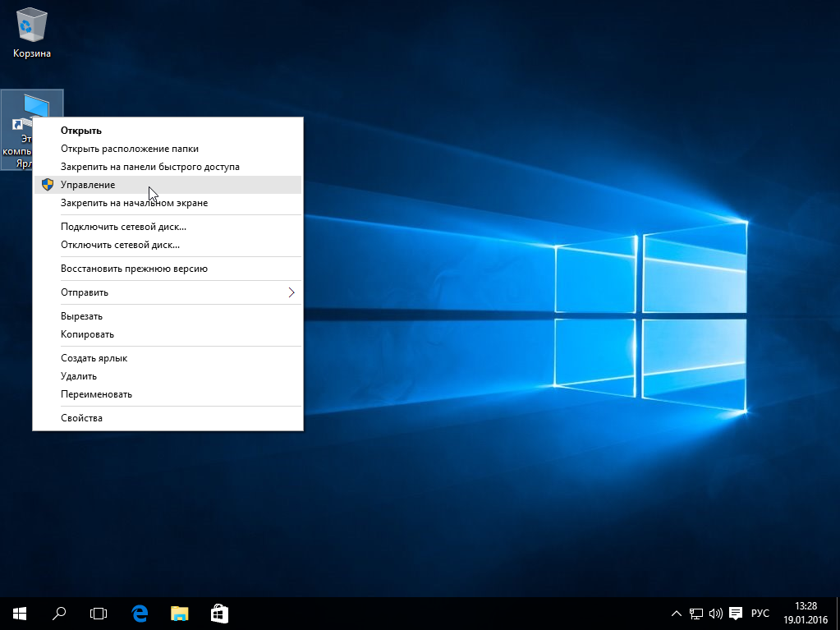This screenshot has height=630, width=840.
Task: Choose Переименовать in context menu
Action: point(96,394)
